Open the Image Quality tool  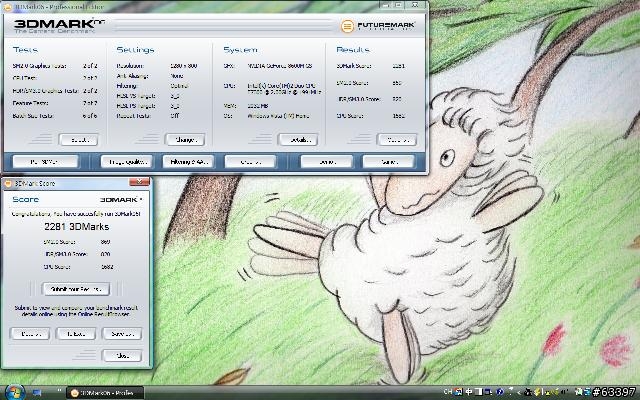tap(127, 162)
